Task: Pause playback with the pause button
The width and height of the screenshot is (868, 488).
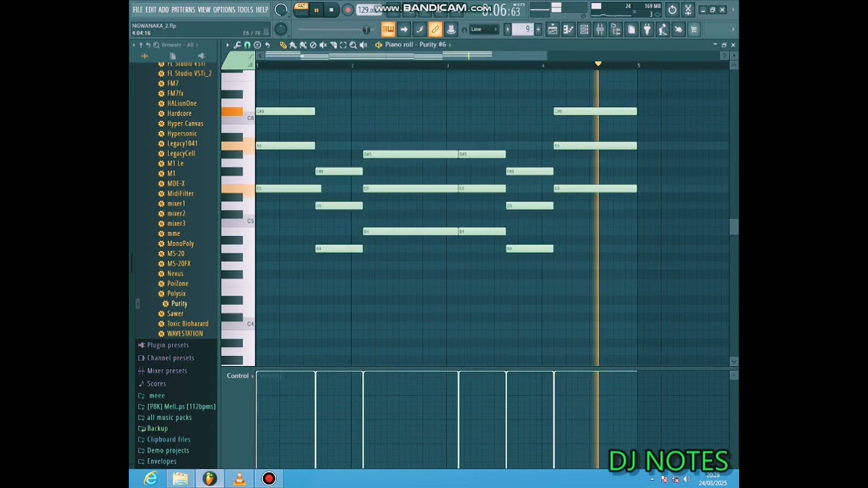Action: pyautogui.click(x=317, y=10)
